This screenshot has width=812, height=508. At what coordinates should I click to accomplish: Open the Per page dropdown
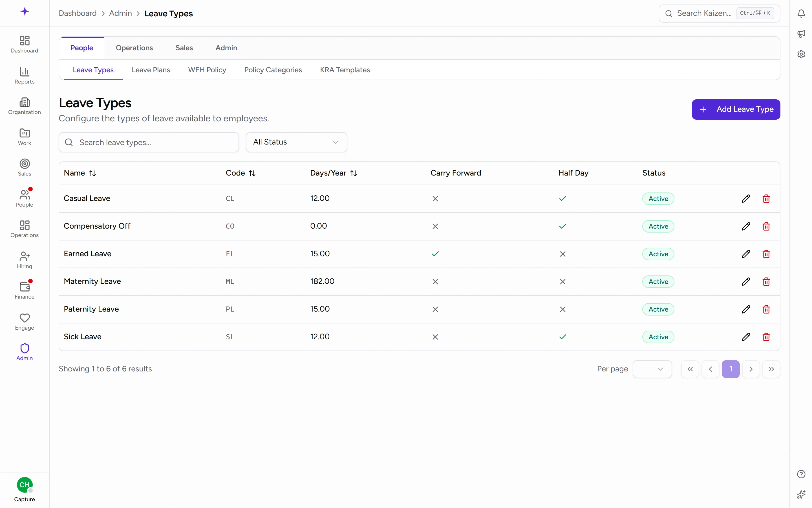point(652,369)
